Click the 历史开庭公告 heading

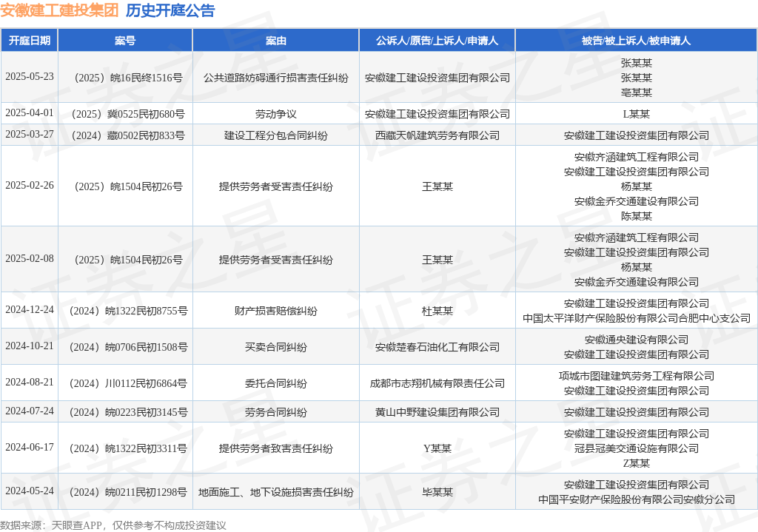tap(170, 10)
